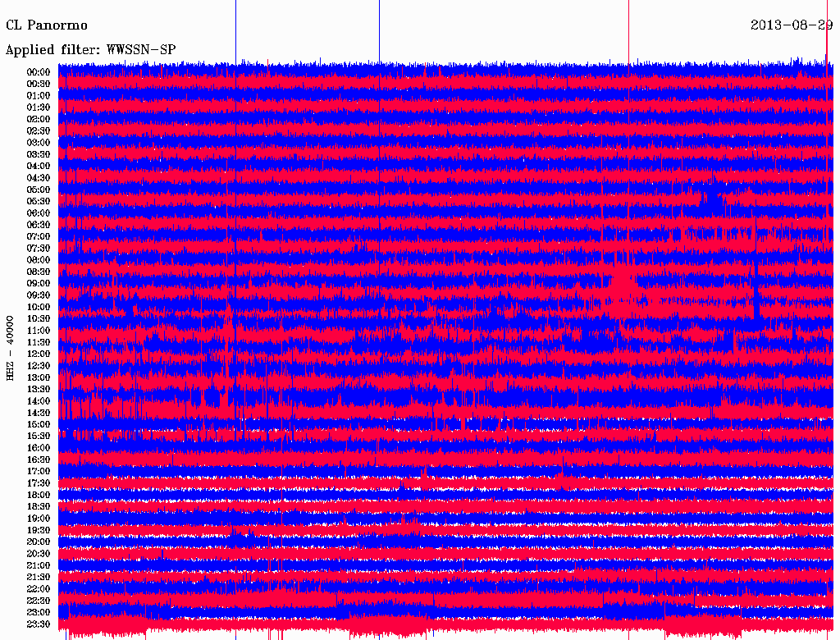Select the 17:00 time label
Viewport: 840px width, 640px height.
tap(39, 471)
